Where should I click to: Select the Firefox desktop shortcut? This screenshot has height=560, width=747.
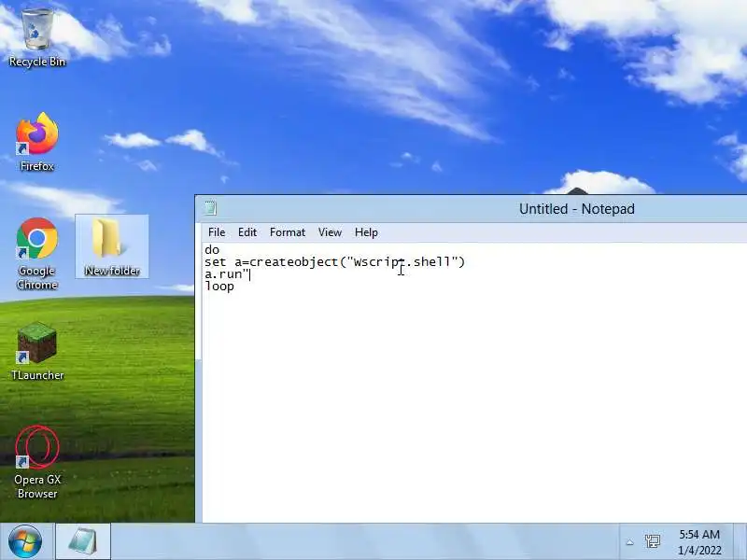(37, 142)
